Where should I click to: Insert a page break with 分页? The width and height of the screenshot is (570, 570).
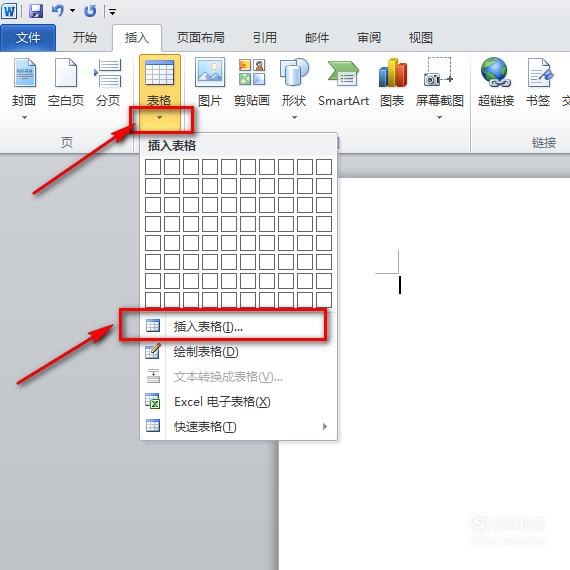(x=108, y=83)
